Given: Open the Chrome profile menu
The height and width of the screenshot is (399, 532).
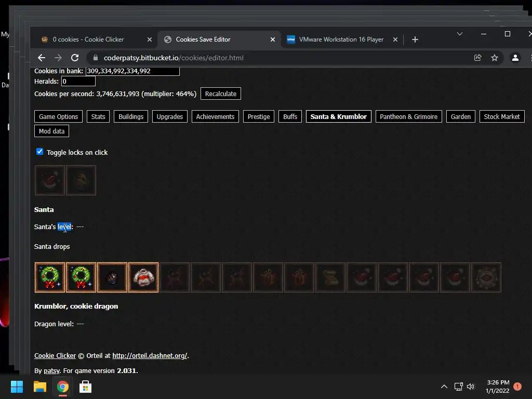Looking at the screenshot, I should (515, 58).
